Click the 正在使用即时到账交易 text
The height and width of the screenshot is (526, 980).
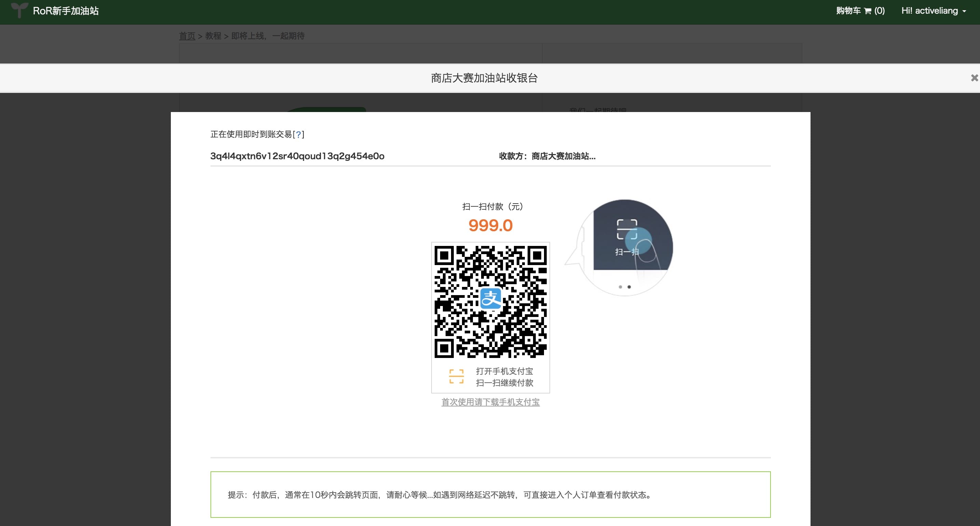tap(251, 134)
